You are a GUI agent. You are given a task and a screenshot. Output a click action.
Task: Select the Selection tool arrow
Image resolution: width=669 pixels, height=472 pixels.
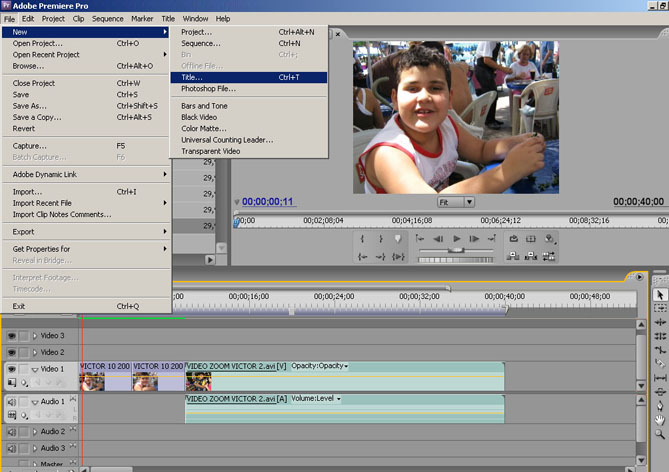660,295
